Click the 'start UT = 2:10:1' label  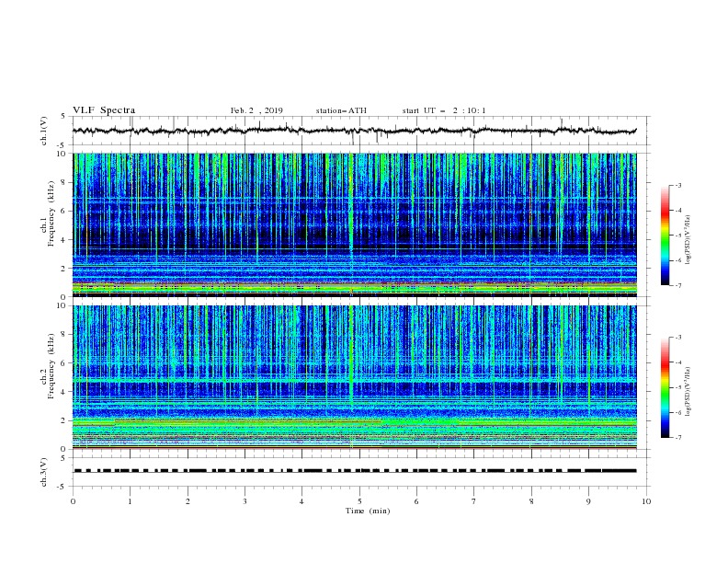click(x=444, y=110)
